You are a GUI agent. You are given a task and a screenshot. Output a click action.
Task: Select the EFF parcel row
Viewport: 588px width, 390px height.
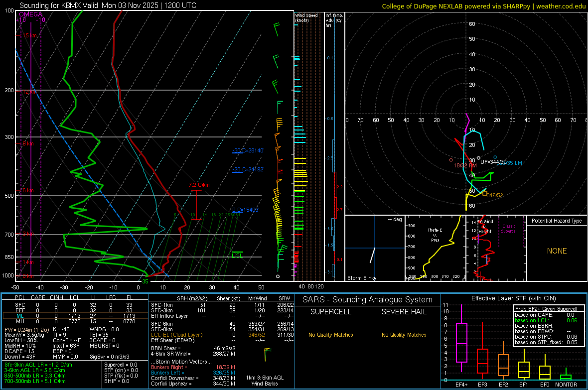click(75, 310)
